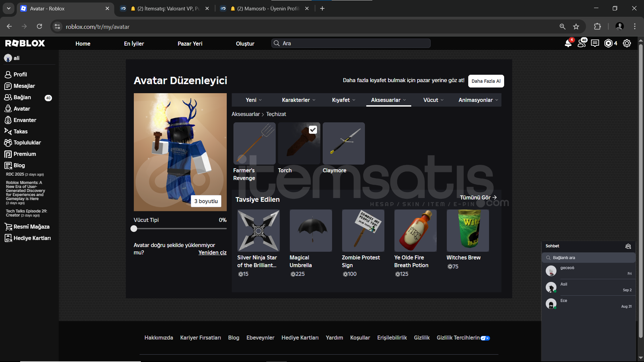Viewport: 644px width, 362px height.
Task: Open Mesajlar in the sidebar
Action: 20,86
